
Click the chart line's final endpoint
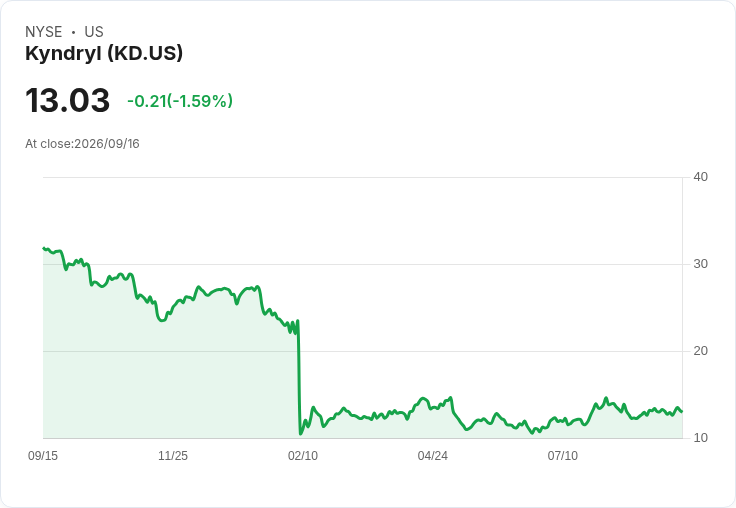(x=682, y=411)
